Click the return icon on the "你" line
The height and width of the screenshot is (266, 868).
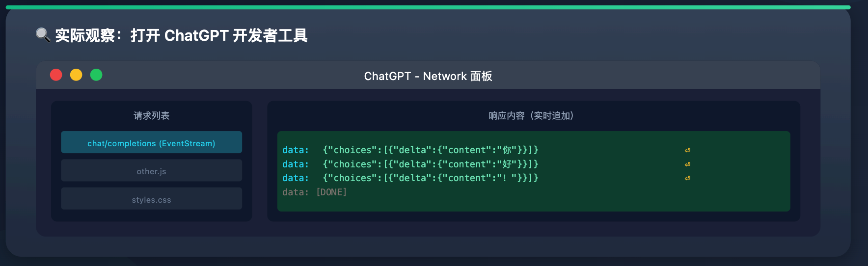click(x=687, y=150)
